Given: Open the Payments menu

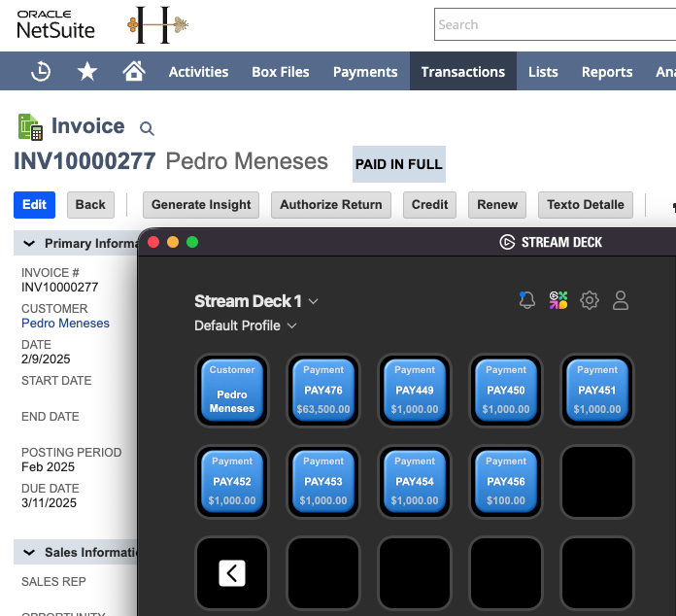Looking at the screenshot, I should (365, 72).
